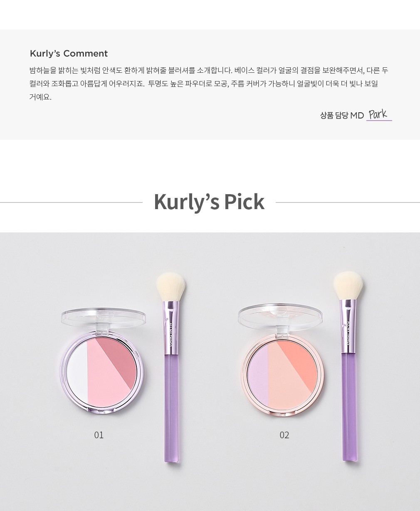The image size is (420, 511).
Task: Click the right brush's white bristle head
Action: [x=348, y=286]
